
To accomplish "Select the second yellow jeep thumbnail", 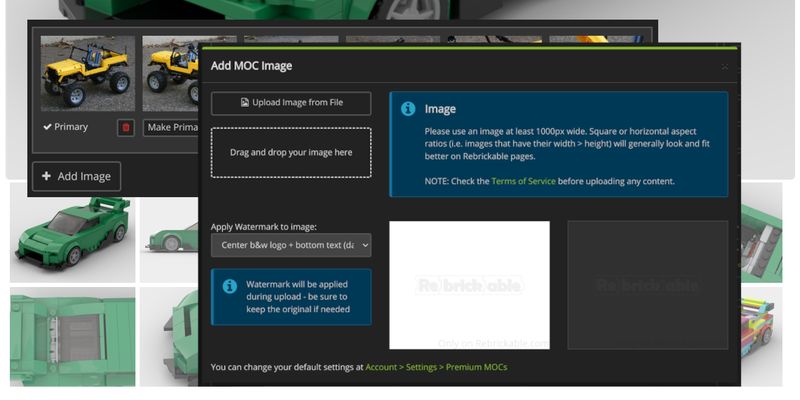I will click(x=171, y=73).
